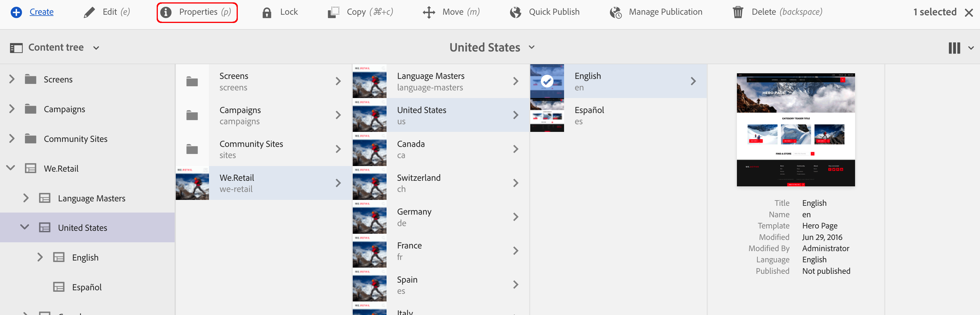Click the Lock padlock icon
This screenshot has width=980, height=315.
(267, 13)
